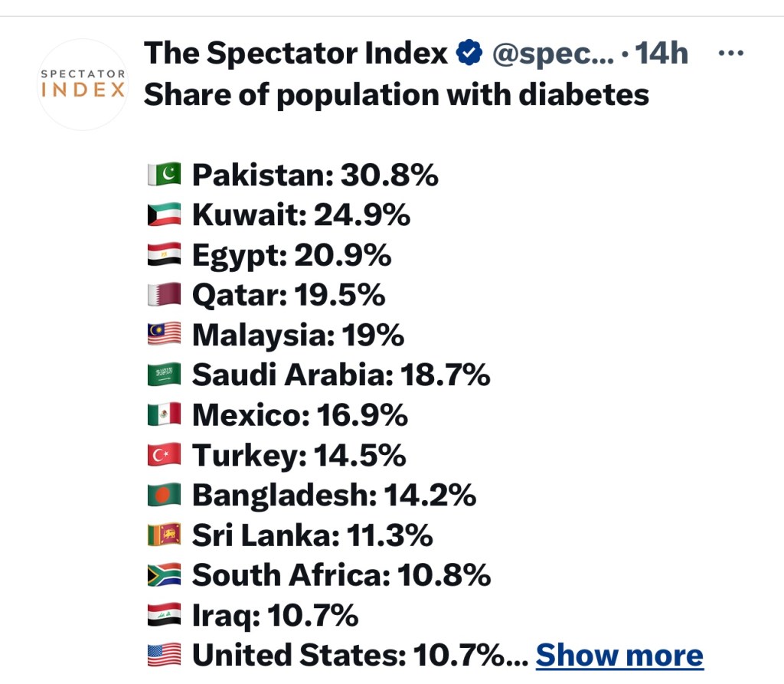Click the South Africa flag emoji
This screenshot has width=784, height=684.
click(x=164, y=574)
